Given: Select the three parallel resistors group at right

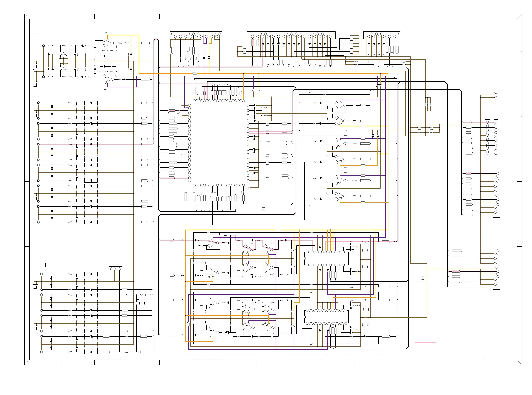Looking at the screenshot, I should click(428, 104).
